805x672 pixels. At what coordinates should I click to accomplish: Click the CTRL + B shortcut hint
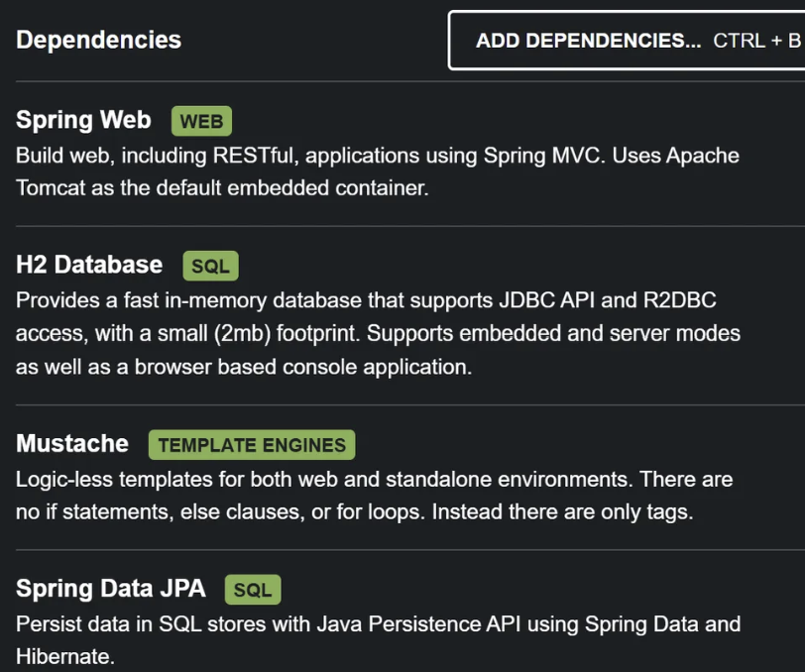pos(756,41)
